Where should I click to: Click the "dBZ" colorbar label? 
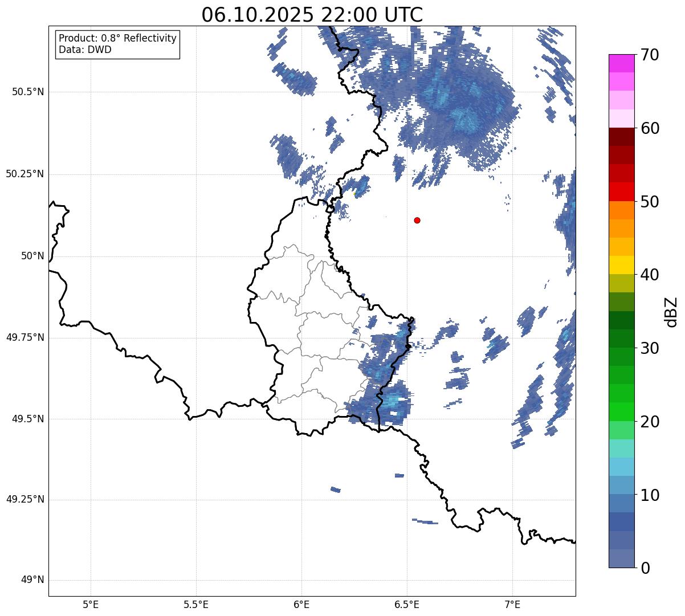coord(672,311)
